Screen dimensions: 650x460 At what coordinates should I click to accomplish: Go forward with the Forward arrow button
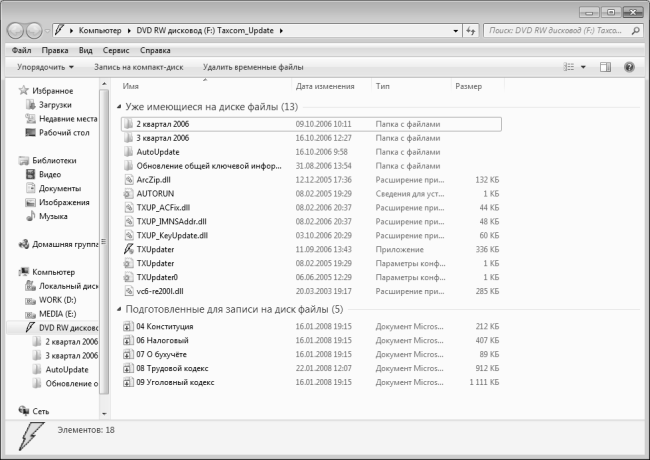point(34,30)
